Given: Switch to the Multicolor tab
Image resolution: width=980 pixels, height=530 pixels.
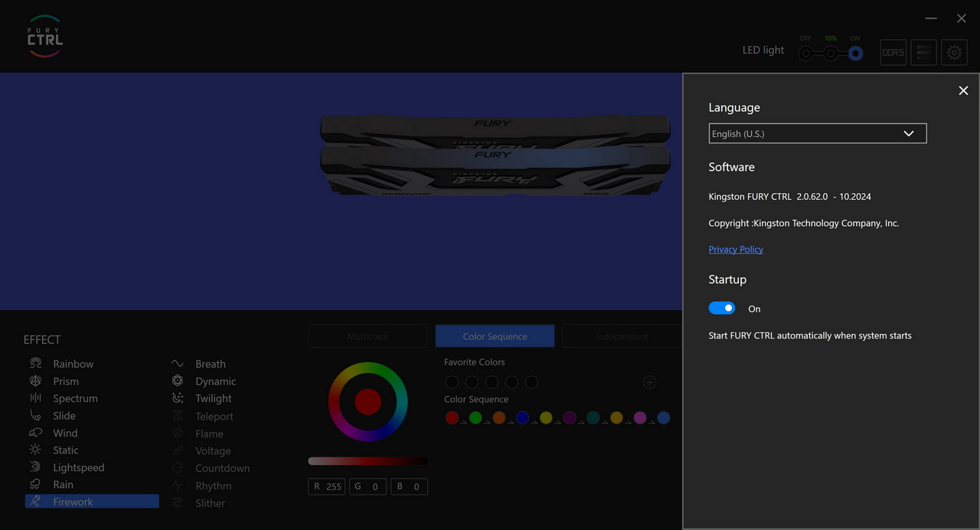Looking at the screenshot, I should [368, 336].
